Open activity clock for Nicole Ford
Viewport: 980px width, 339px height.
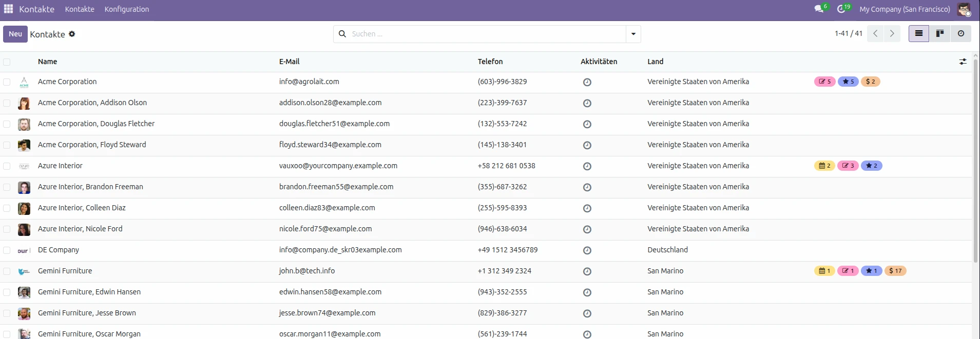pyautogui.click(x=587, y=229)
